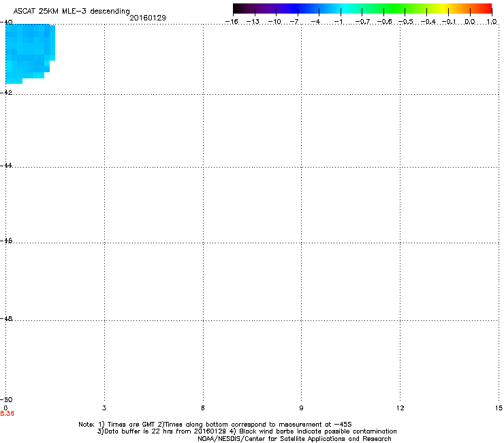Click the color bar legend

pyautogui.click(x=362, y=9)
